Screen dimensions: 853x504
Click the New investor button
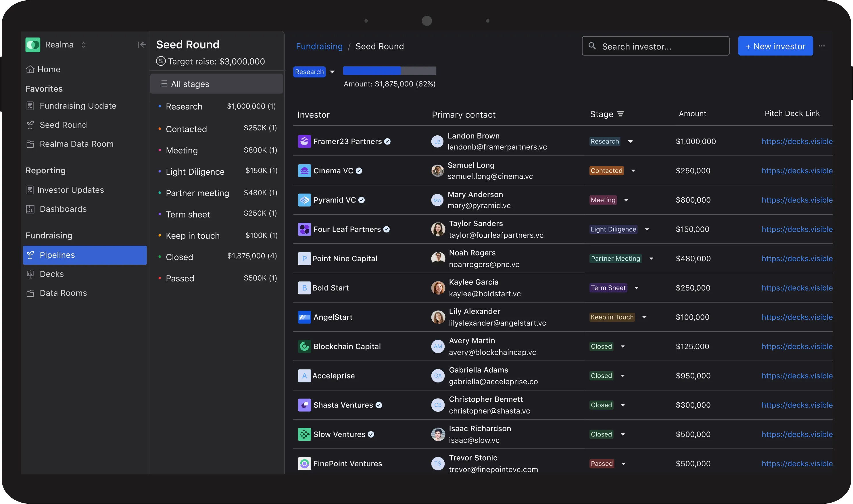775,46
